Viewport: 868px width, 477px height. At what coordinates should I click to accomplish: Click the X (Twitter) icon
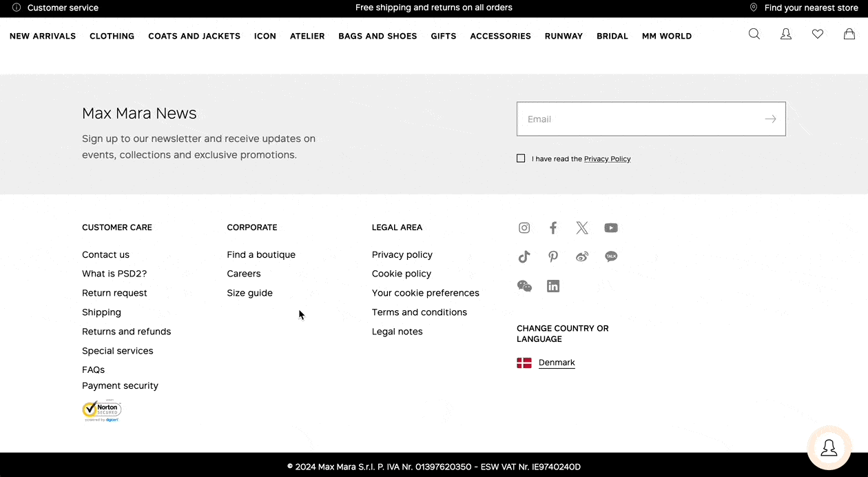point(582,227)
